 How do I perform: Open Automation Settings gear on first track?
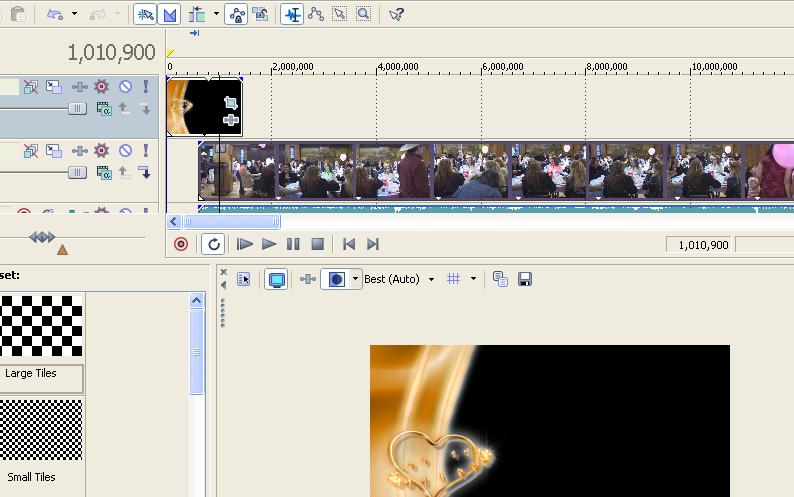[101, 87]
